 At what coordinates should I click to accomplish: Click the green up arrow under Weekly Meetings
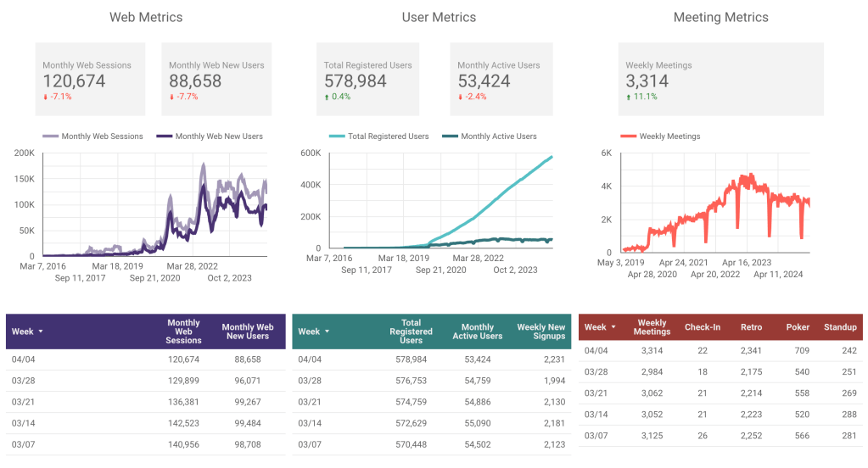point(629,97)
